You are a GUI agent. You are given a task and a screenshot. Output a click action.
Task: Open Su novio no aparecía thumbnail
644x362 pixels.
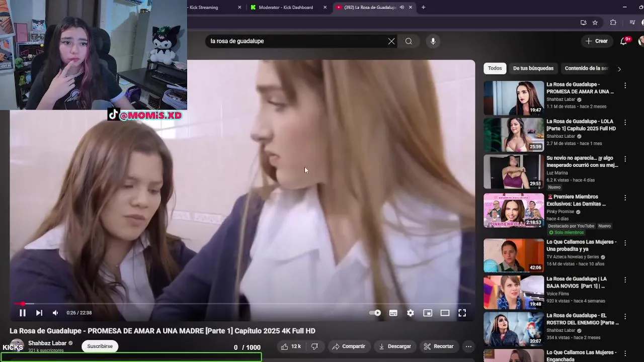(x=514, y=171)
